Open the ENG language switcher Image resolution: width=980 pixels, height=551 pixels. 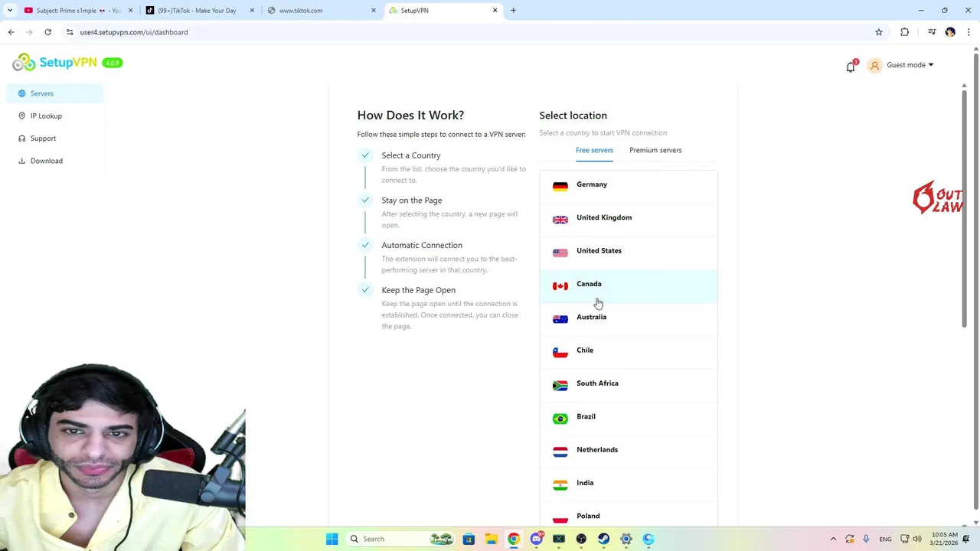coord(885,539)
